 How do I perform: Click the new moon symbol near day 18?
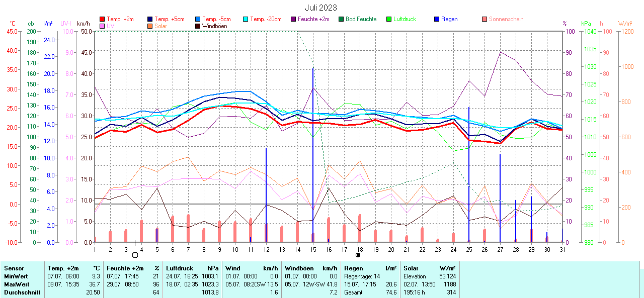(358, 255)
